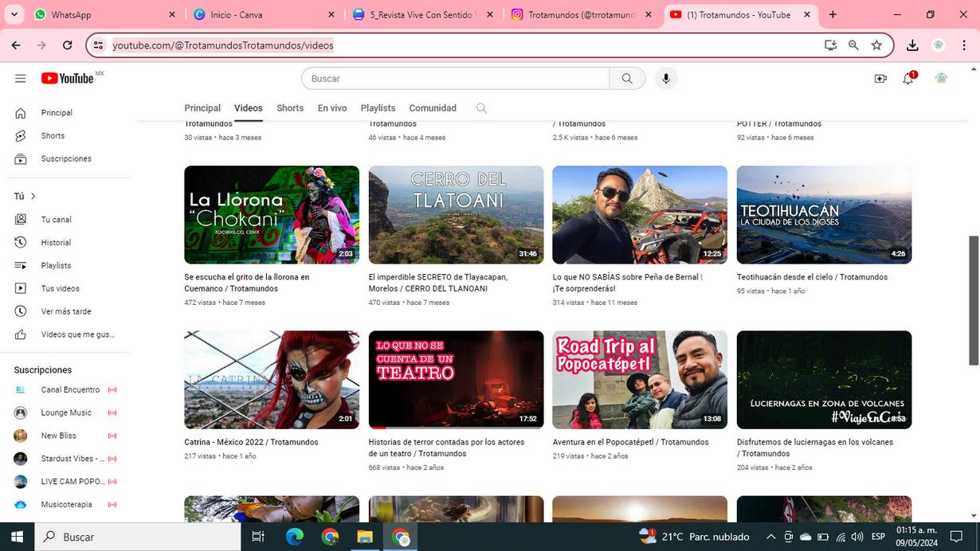The width and height of the screenshot is (980, 551).
Task: Expand the Tú section chevron
Action: (33, 197)
